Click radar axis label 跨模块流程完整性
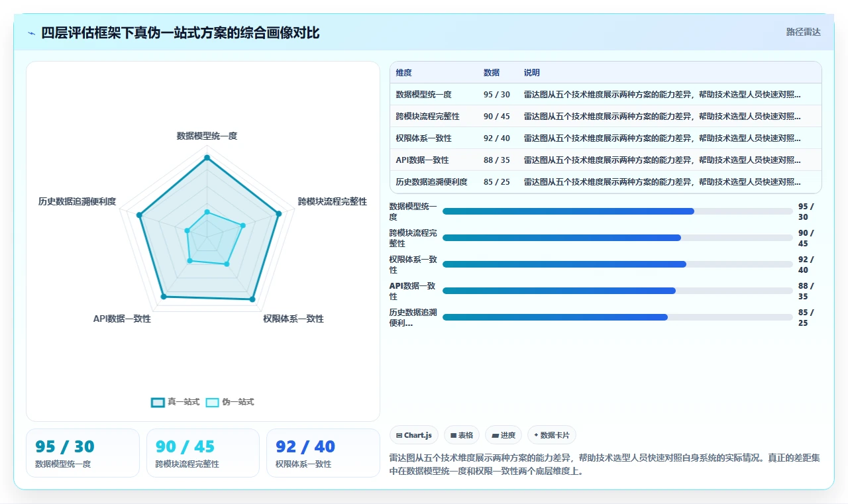The image size is (848, 504). (x=333, y=201)
